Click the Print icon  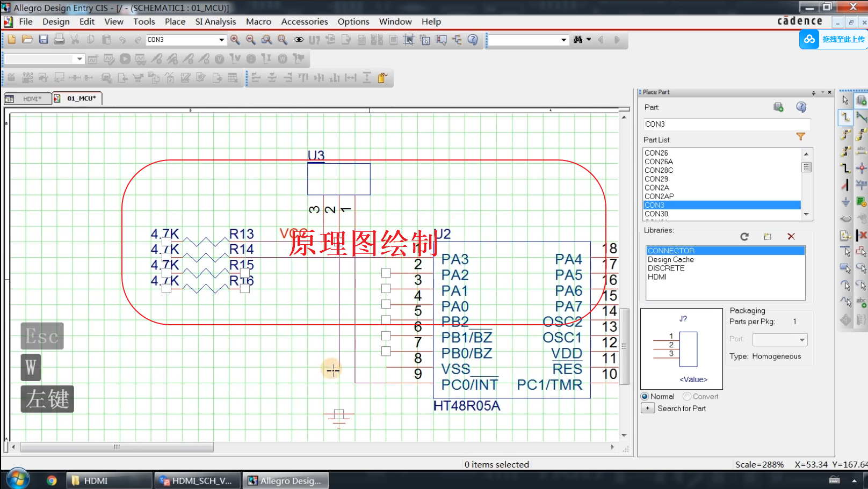pyautogui.click(x=59, y=40)
